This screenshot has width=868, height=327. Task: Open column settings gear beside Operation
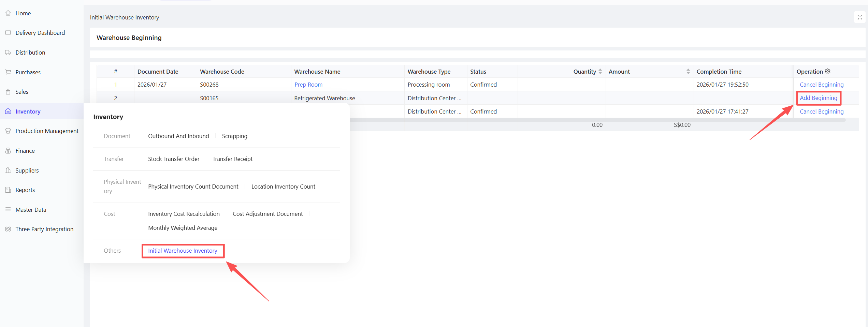click(x=827, y=72)
